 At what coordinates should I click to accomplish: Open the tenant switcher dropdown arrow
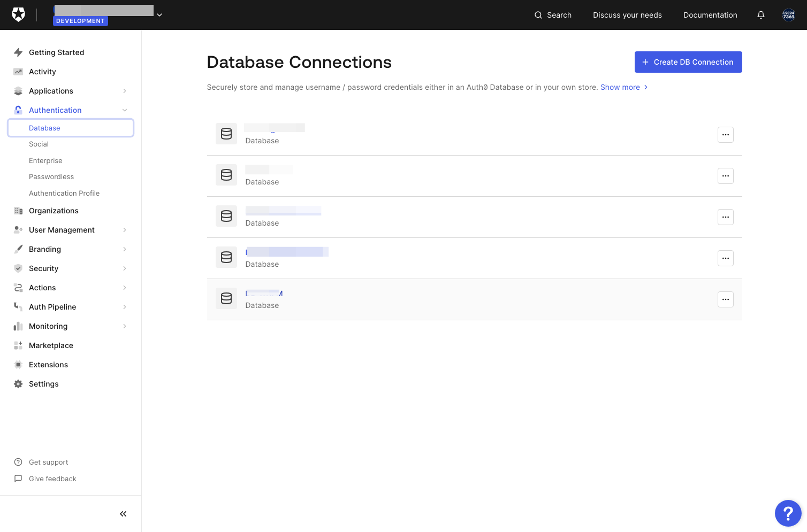pos(159,15)
